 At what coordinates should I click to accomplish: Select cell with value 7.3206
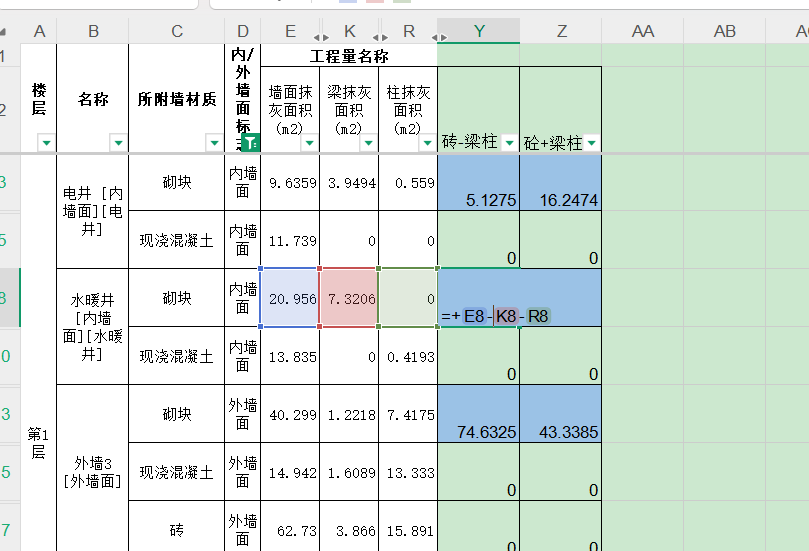pyautogui.click(x=349, y=298)
